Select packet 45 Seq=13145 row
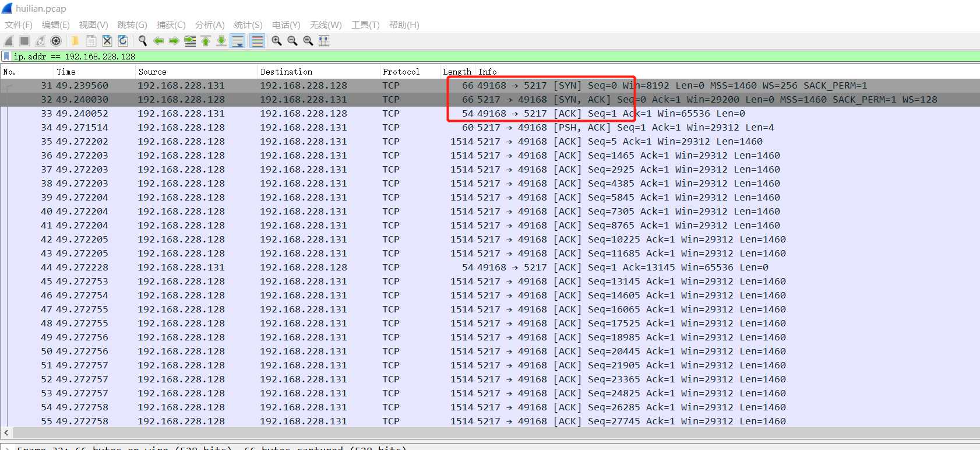This screenshot has height=450, width=980. (490, 282)
